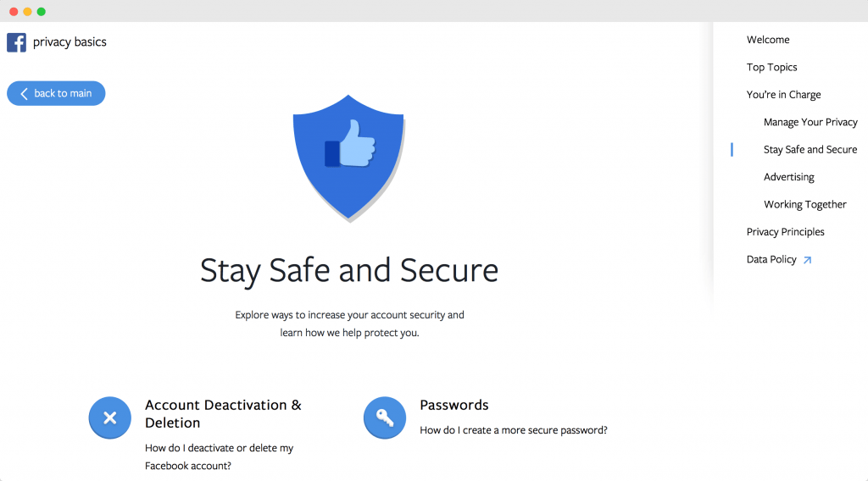Open the Passwords key circle icon
Viewport: 868px width, 481px height.
pyautogui.click(x=385, y=417)
